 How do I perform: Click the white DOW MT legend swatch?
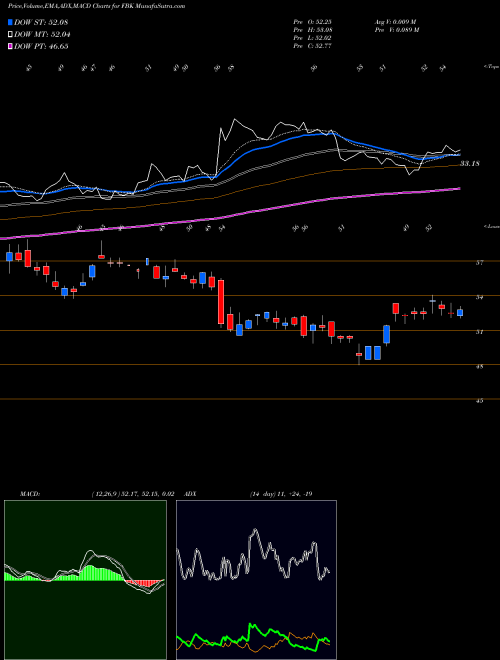click(11, 35)
